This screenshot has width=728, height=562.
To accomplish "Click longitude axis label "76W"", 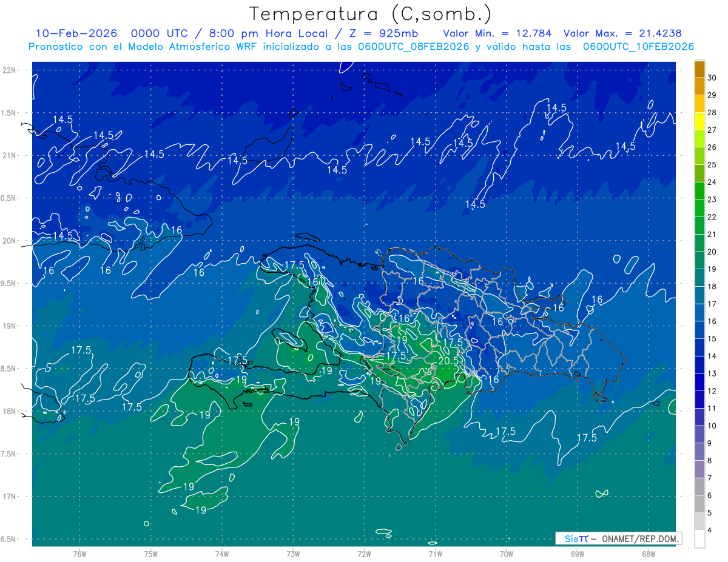I will point(79,554).
